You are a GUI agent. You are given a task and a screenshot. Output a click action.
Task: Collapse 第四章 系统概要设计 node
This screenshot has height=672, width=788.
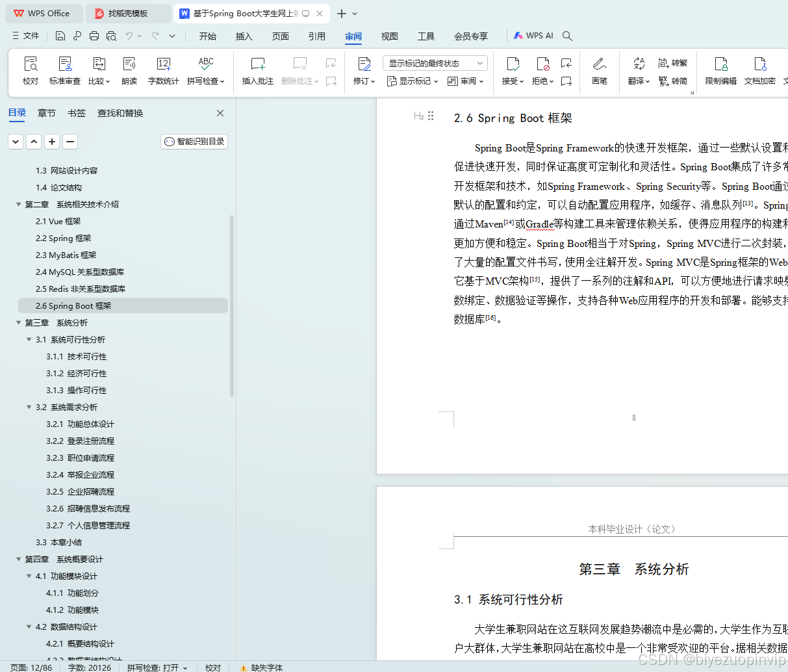18,559
